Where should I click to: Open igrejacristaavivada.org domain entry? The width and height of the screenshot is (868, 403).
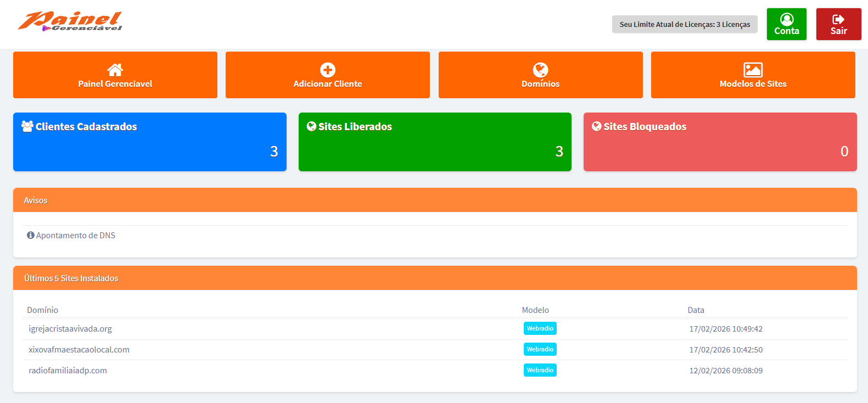(70, 329)
